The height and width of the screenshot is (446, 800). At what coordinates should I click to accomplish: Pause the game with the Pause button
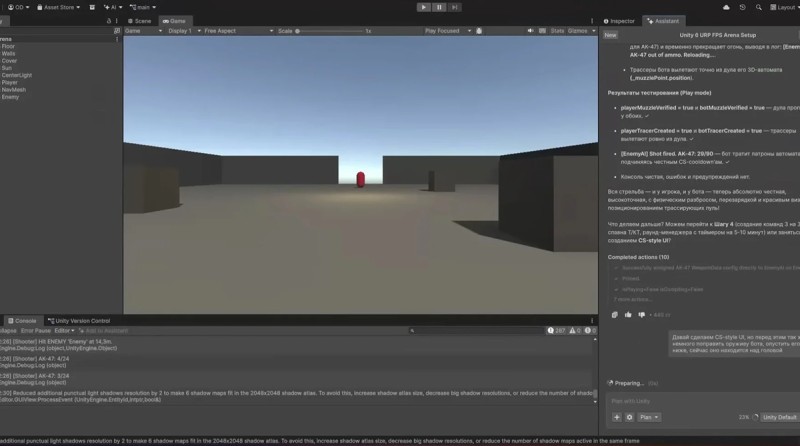point(439,7)
